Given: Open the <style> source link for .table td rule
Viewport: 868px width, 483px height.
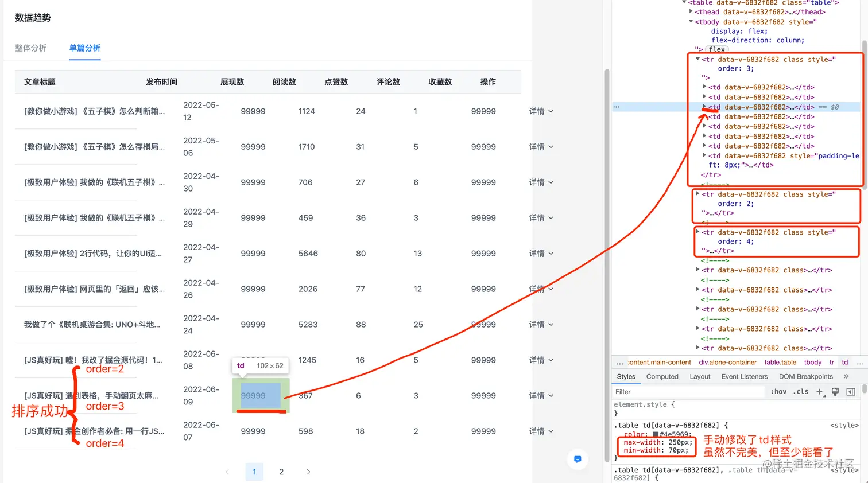Looking at the screenshot, I should click(844, 426).
